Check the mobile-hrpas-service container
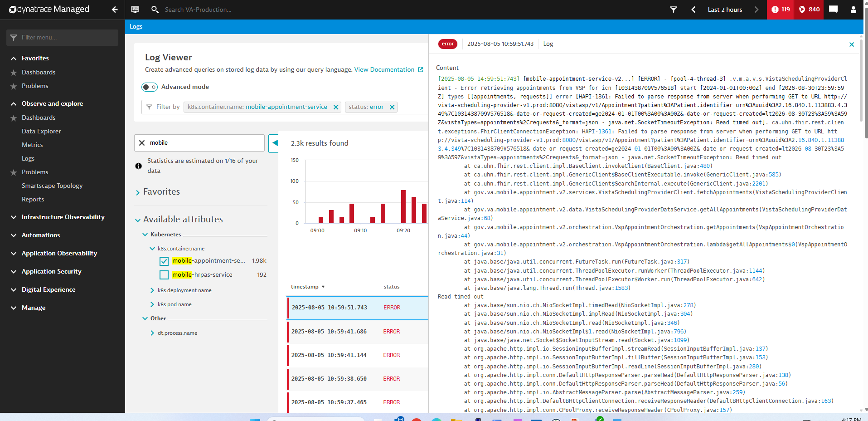868x421 pixels. coord(164,275)
